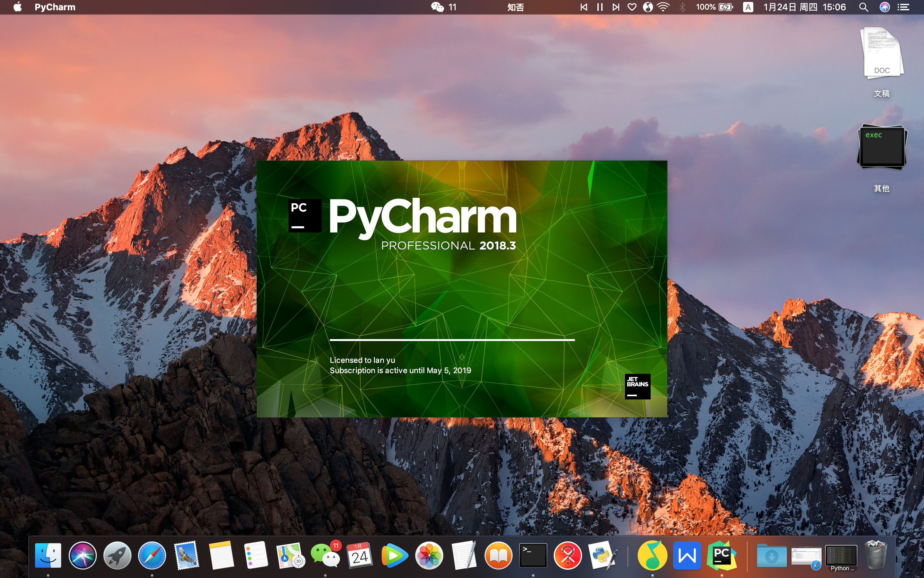Click JetBrains logo on splash screen
This screenshot has width=924, height=578.
point(637,387)
